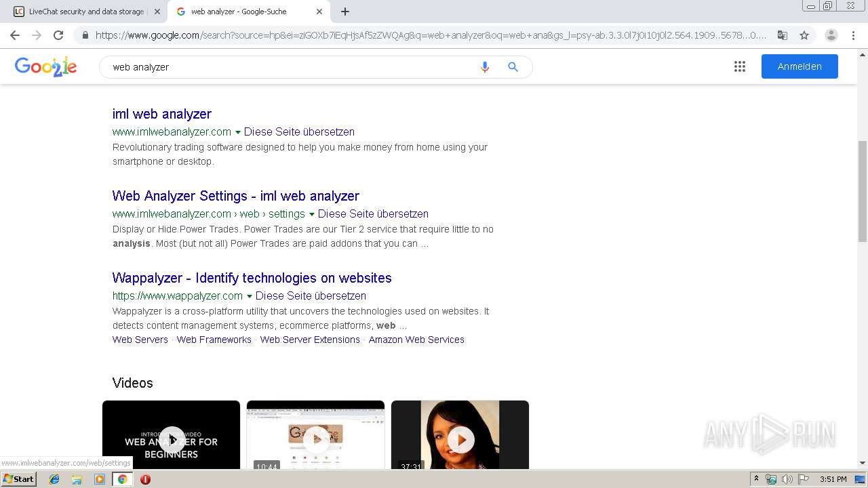
Task: Open the Web Frameworks sitelink
Action: tap(214, 340)
